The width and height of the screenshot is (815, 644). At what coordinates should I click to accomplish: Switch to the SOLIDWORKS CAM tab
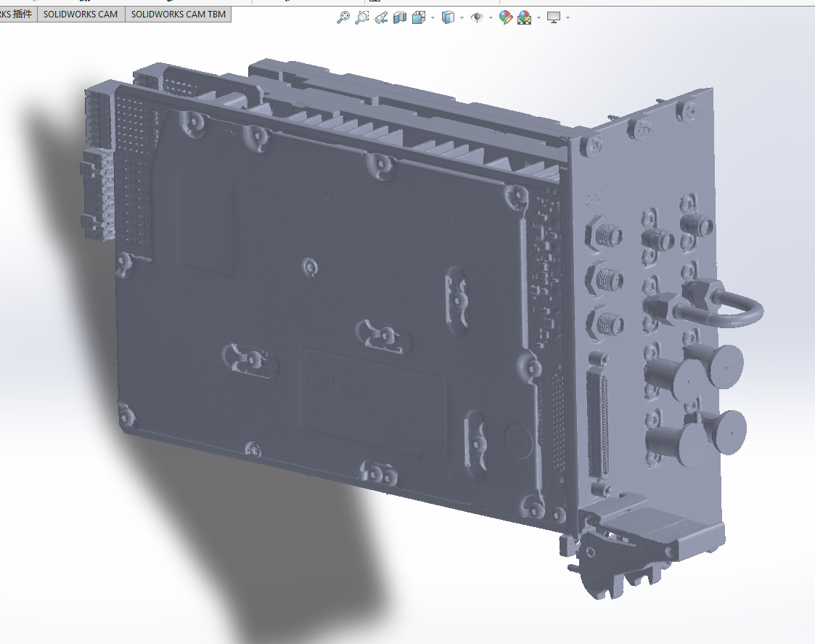[81, 14]
